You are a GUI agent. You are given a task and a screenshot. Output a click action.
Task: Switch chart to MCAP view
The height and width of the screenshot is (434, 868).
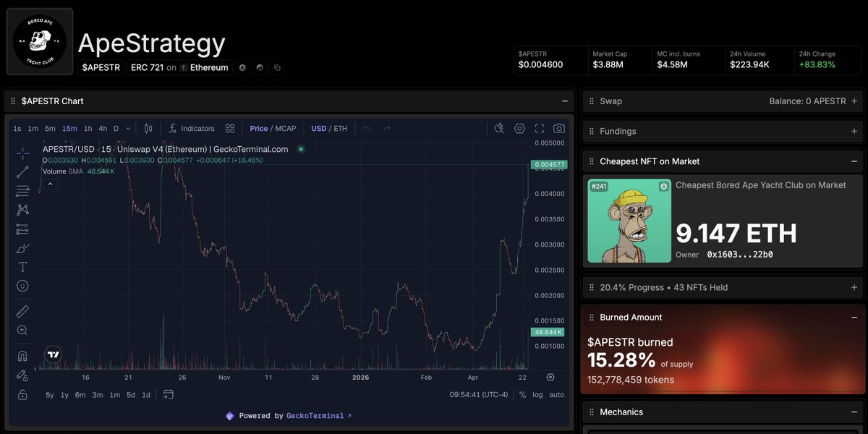click(286, 129)
